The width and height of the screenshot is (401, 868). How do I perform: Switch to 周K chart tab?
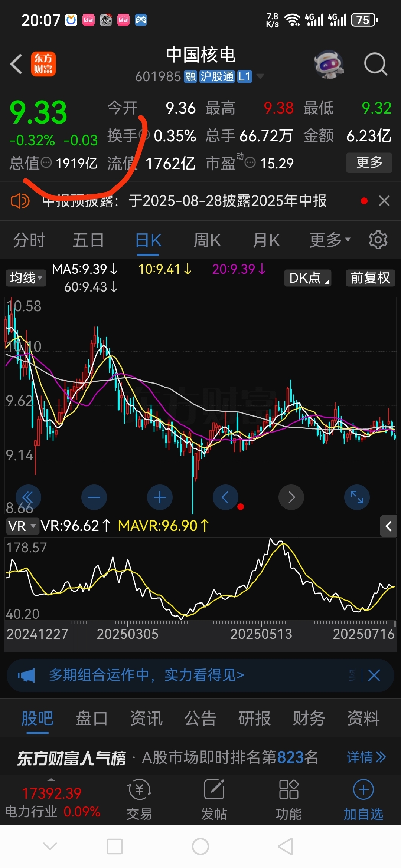(207, 240)
